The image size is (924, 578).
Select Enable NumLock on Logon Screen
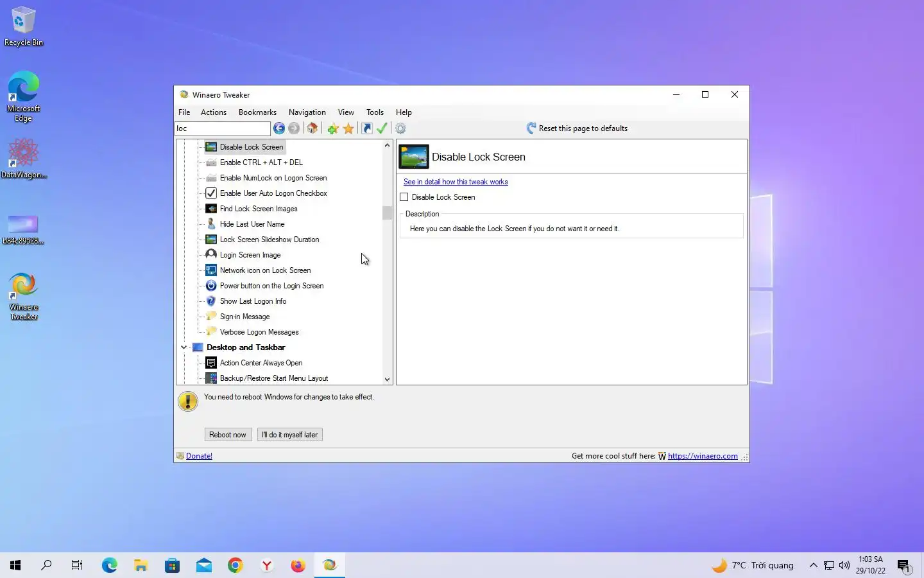tap(266, 178)
